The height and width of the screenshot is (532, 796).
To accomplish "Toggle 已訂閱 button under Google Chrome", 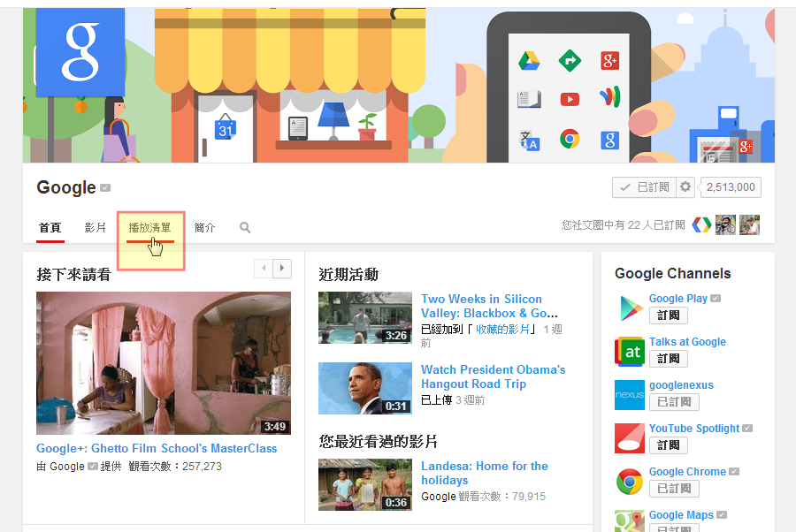I will [x=674, y=489].
